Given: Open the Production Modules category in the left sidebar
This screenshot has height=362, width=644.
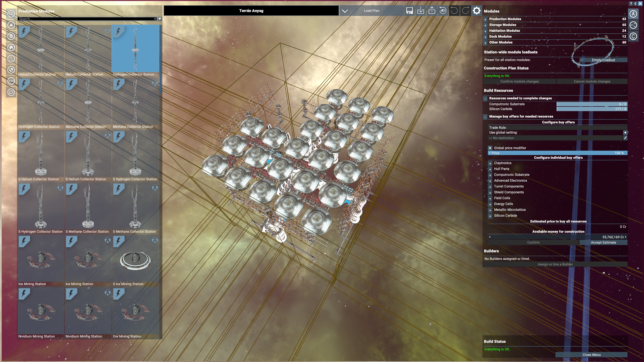Looking at the screenshot, I should (11, 14).
